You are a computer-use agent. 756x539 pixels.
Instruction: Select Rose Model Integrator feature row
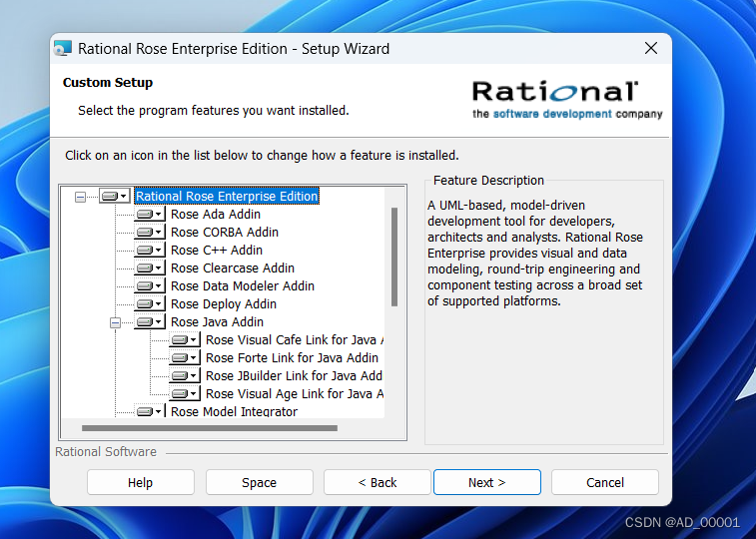pos(234,412)
